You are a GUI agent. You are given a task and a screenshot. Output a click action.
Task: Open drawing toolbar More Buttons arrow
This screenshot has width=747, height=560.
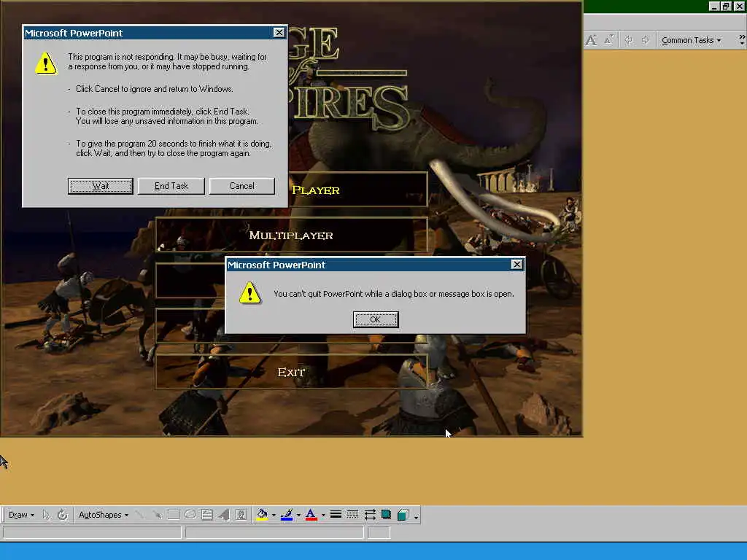tap(416, 516)
